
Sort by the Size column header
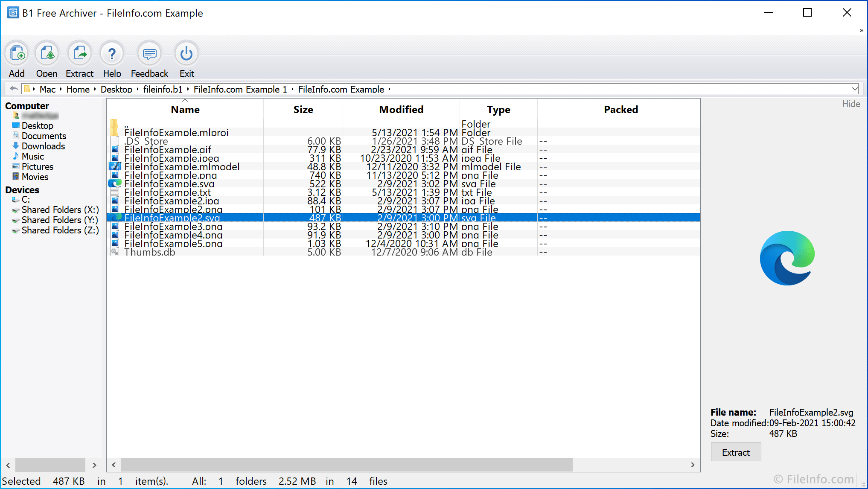303,110
